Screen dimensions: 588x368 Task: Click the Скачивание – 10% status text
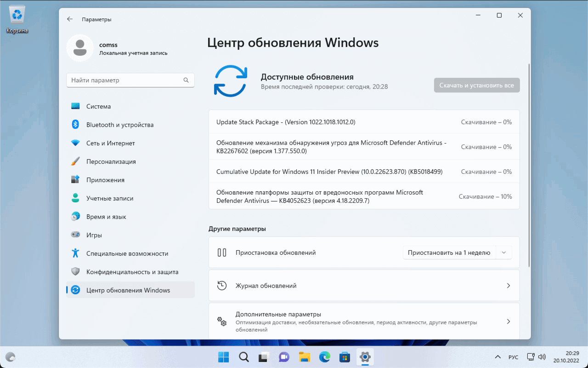[x=485, y=196]
